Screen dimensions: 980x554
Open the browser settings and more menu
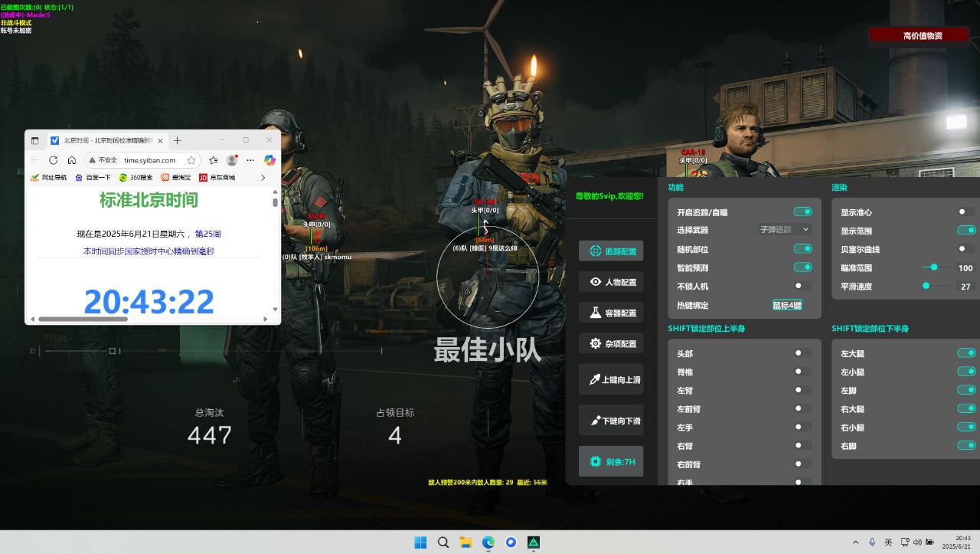250,160
